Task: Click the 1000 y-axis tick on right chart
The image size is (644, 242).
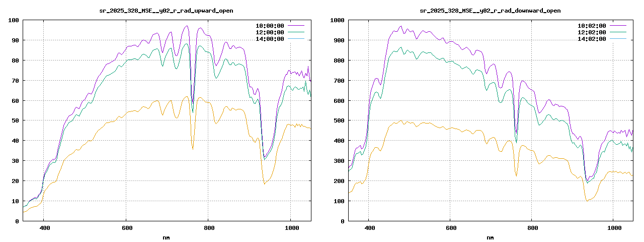Action: (337, 20)
